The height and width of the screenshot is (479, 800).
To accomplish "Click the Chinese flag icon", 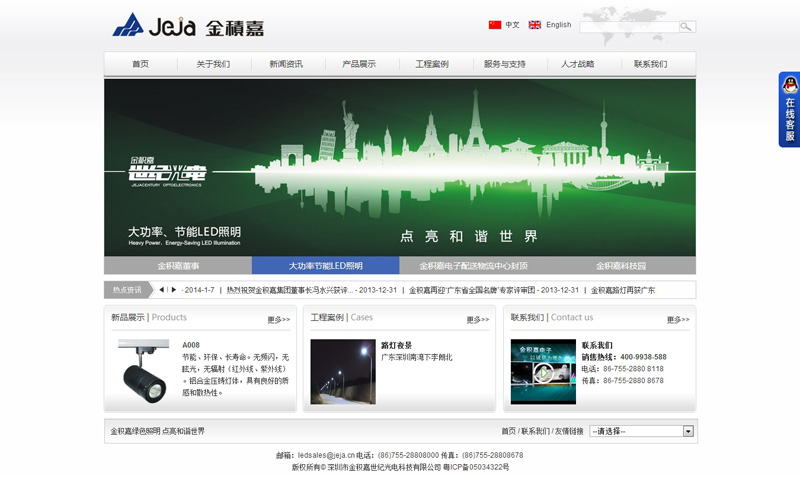I will (x=495, y=24).
